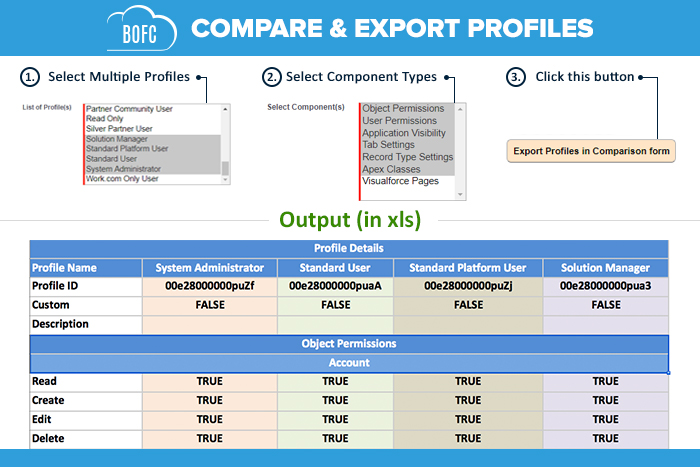Image resolution: width=700 pixels, height=467 pixels.
Task: Click the Create row label
Action: (x=86, y=401)
